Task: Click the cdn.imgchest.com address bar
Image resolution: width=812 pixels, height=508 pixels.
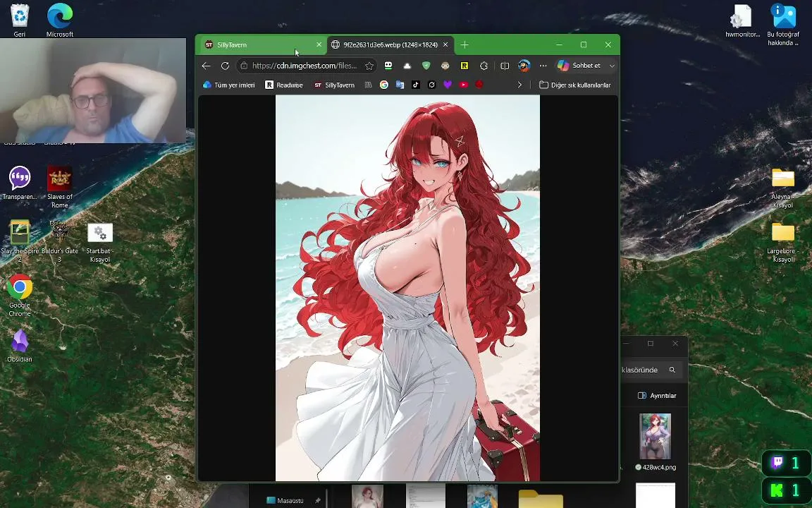Action: tap(304, 66)
